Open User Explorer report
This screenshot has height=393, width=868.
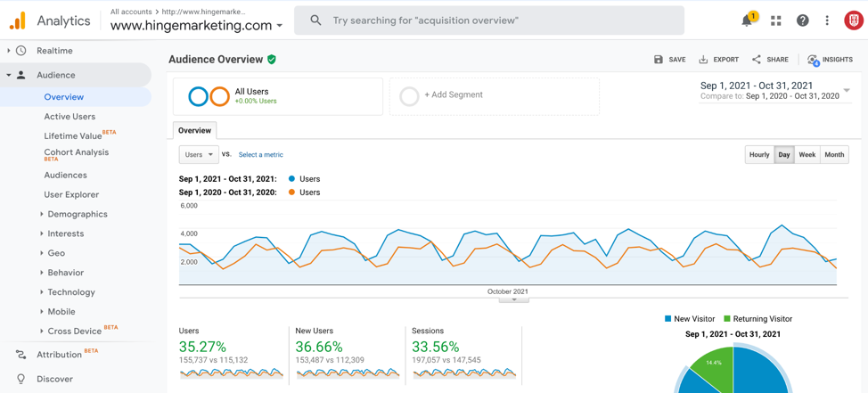coord(71,194)
